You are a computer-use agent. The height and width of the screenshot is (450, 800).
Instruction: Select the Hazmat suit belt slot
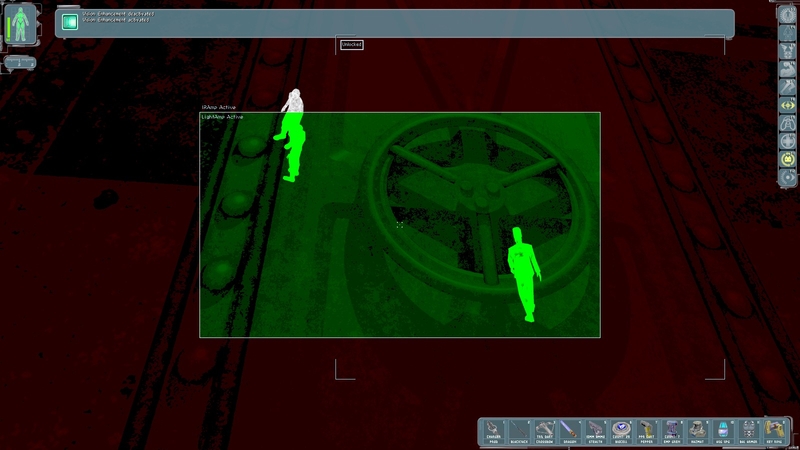(697, 432)
